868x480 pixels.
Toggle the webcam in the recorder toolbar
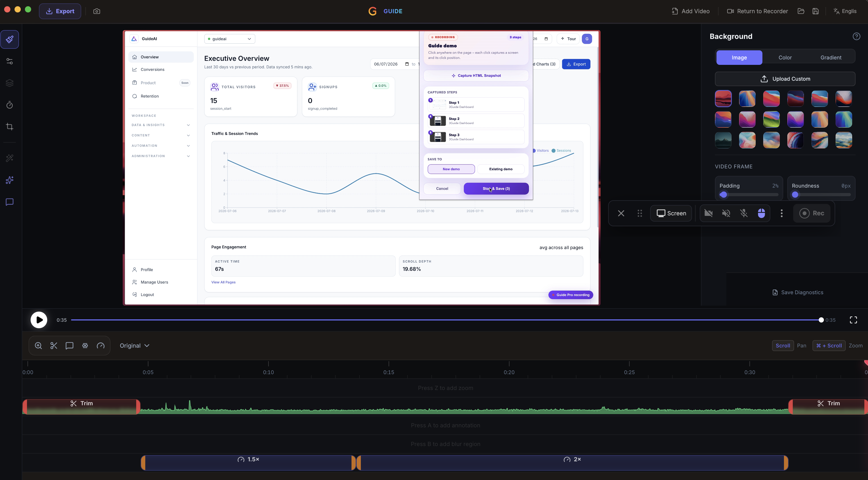[709, 213]
